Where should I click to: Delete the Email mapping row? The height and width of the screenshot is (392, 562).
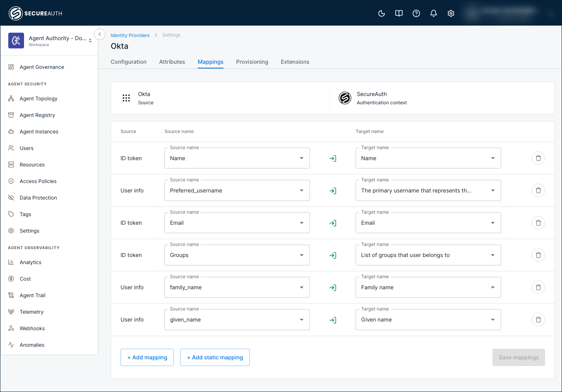pyautogui.click(x=538, y=223)
